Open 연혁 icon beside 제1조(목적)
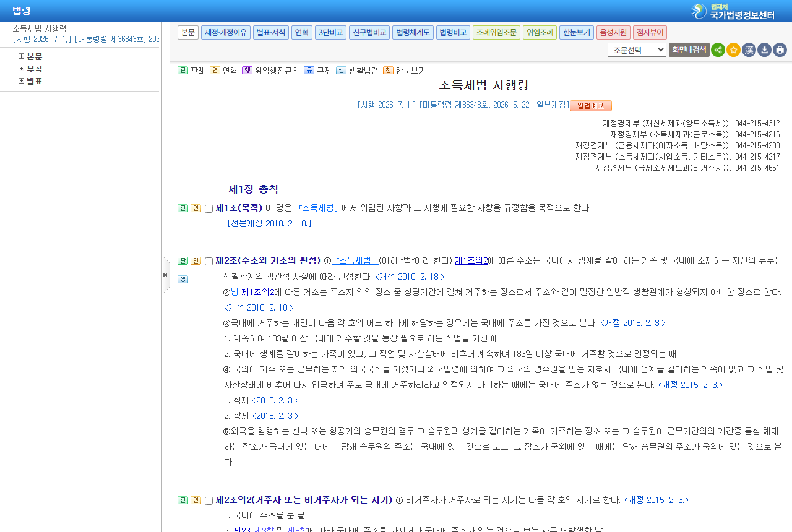The width and height of the screenshot is (792, 532). (196, 208)
